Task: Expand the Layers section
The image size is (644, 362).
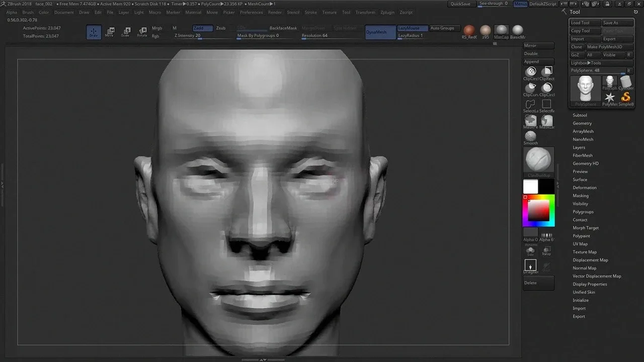Action: pos(579,147)
